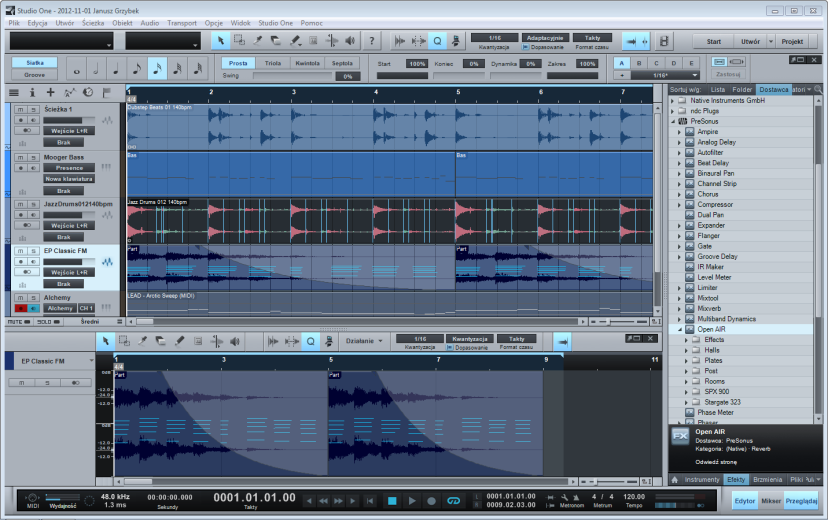Mute the Mooger Bass track
This screenshot has height=520, width=828.
[20, 157]
